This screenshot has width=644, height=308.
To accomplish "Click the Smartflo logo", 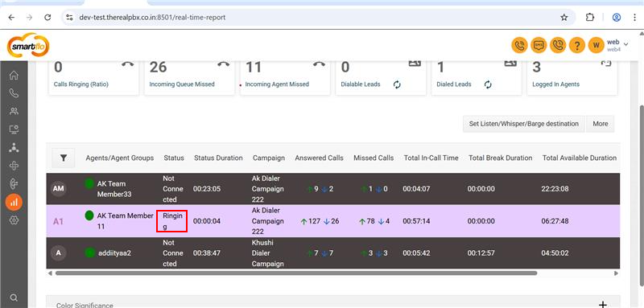I will 28,45.
